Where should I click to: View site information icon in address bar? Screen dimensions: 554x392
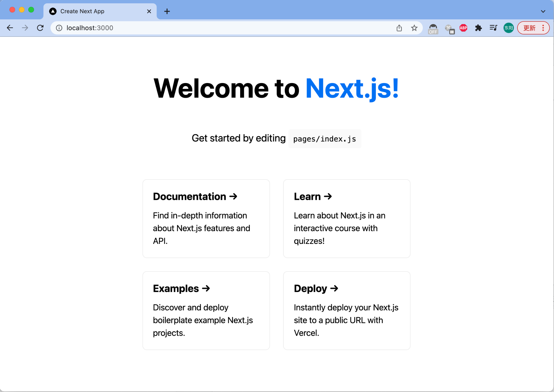[59, 28]
